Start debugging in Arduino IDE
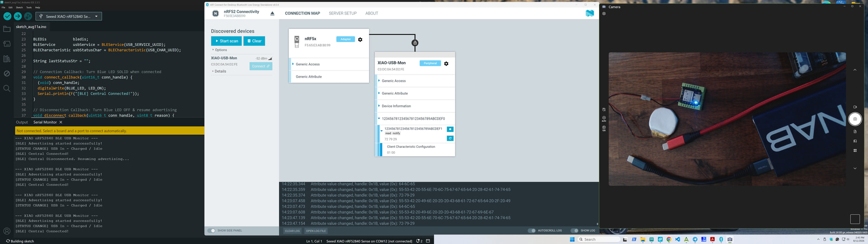868x244 pixels. (x=28, y=16)
